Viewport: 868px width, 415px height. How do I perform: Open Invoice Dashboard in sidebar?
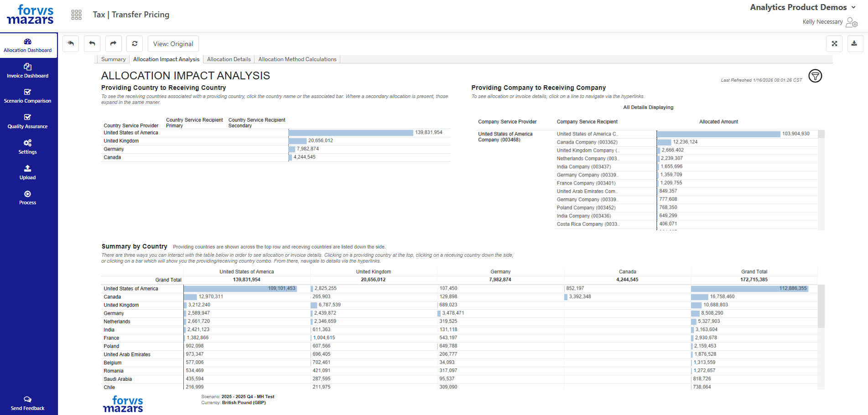click(28, 71)
